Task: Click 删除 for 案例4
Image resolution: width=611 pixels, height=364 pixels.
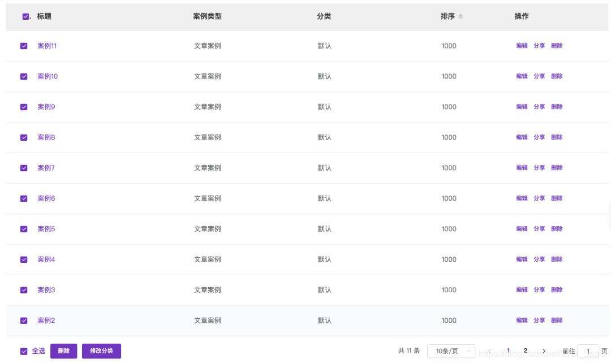Action: click(557, 259)
